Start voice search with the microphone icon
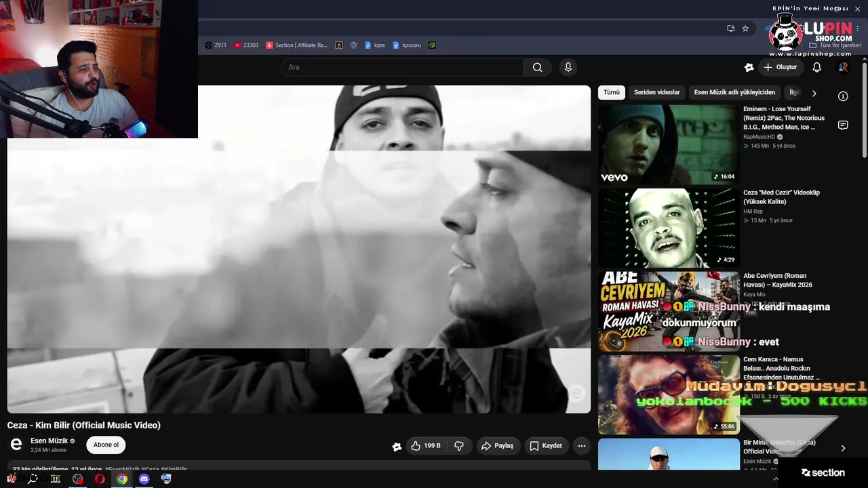 (568, 67)
